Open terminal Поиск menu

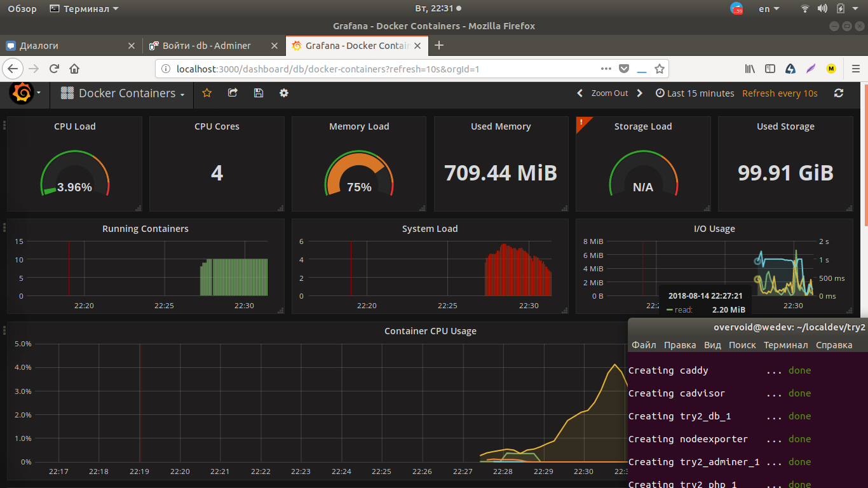(742, 345)
